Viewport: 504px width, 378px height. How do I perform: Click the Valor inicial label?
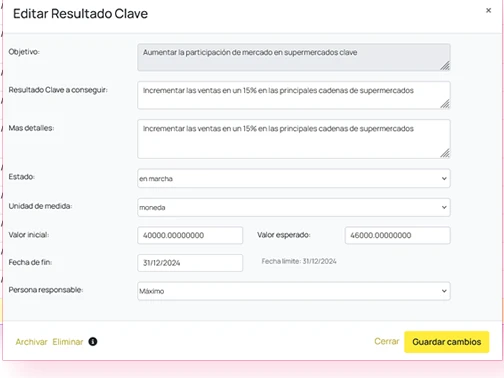coord(29,235)
